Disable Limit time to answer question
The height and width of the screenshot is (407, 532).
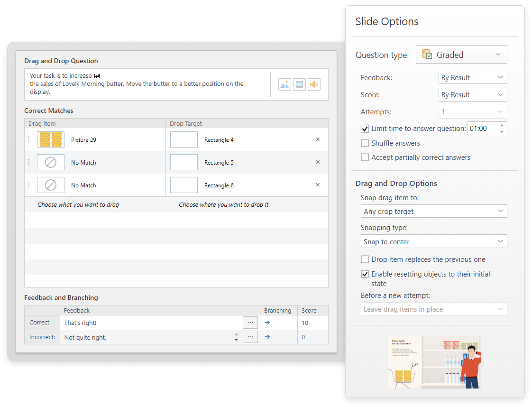pyautogui.click(x=365, y=129)
